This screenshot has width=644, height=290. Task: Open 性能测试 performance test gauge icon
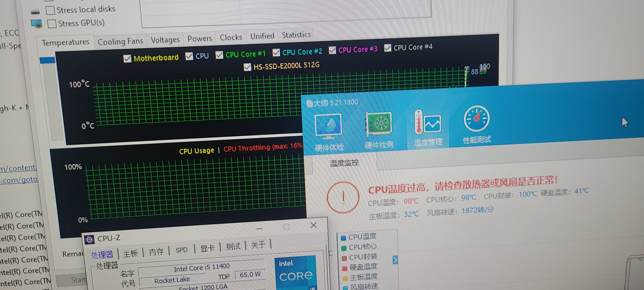476,119
